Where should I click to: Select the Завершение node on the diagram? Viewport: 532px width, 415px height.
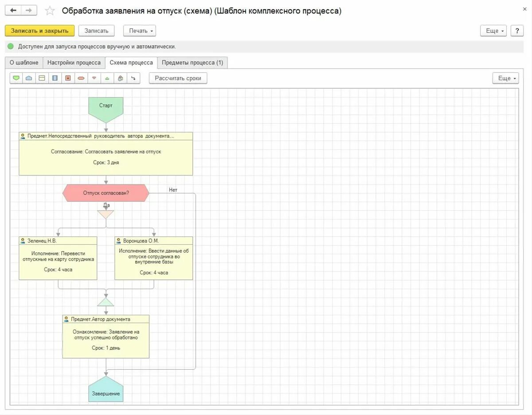tap(106, 389)
